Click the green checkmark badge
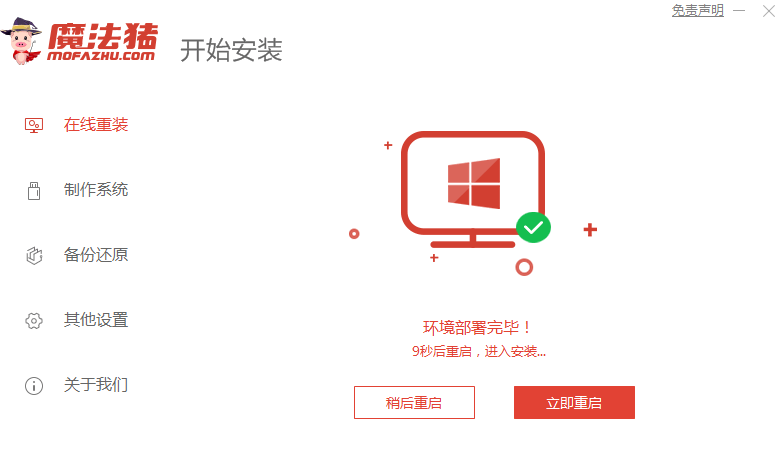Viewport: 779px width, 460px height. click(533, 228)
